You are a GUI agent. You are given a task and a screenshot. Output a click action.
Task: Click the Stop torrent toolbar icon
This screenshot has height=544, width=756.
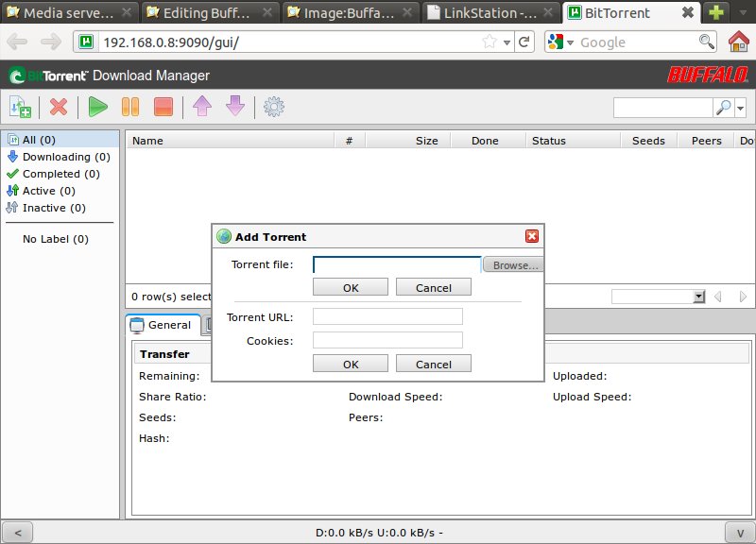[163, 107]
